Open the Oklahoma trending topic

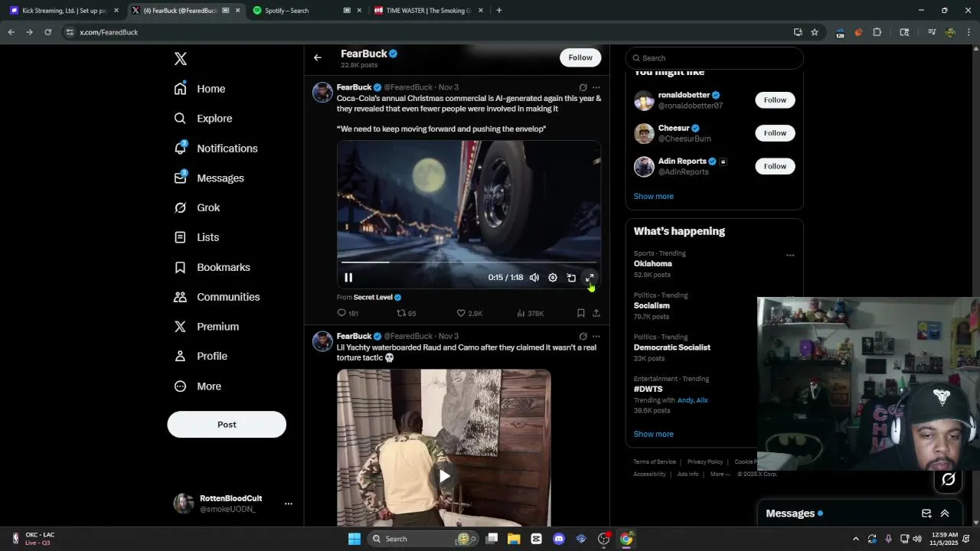pyautogui.click(x=652, y=264)
